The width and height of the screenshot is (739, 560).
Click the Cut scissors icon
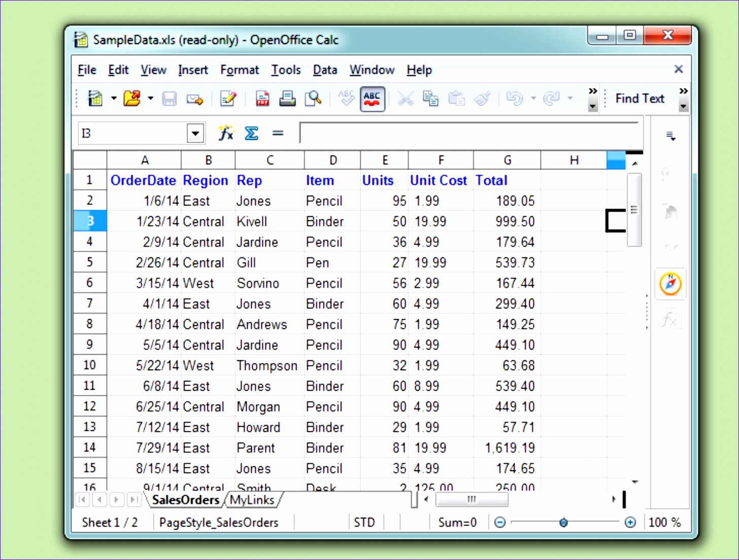[405, 98]
